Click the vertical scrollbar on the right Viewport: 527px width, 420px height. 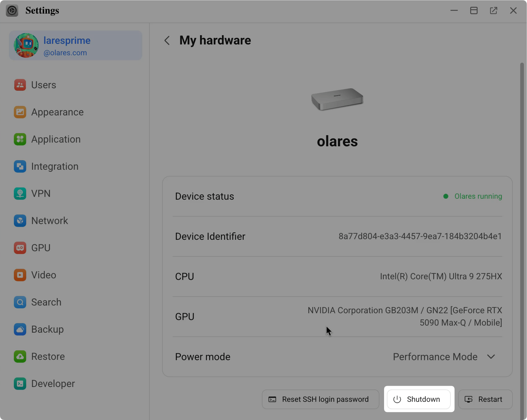[x=522, y=216]
